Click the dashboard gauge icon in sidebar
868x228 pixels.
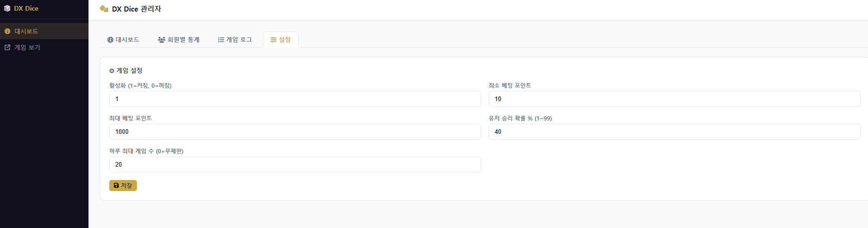[7, 31]
